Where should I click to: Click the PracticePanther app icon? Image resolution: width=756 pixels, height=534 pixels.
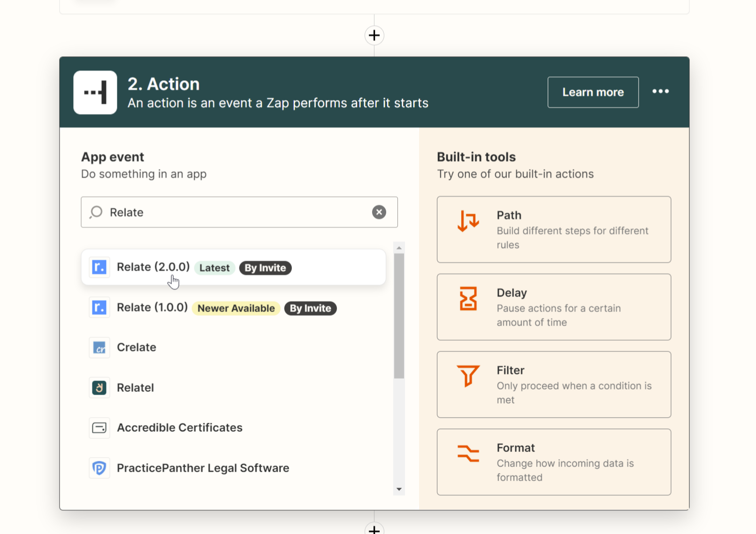tap(99, 468)
